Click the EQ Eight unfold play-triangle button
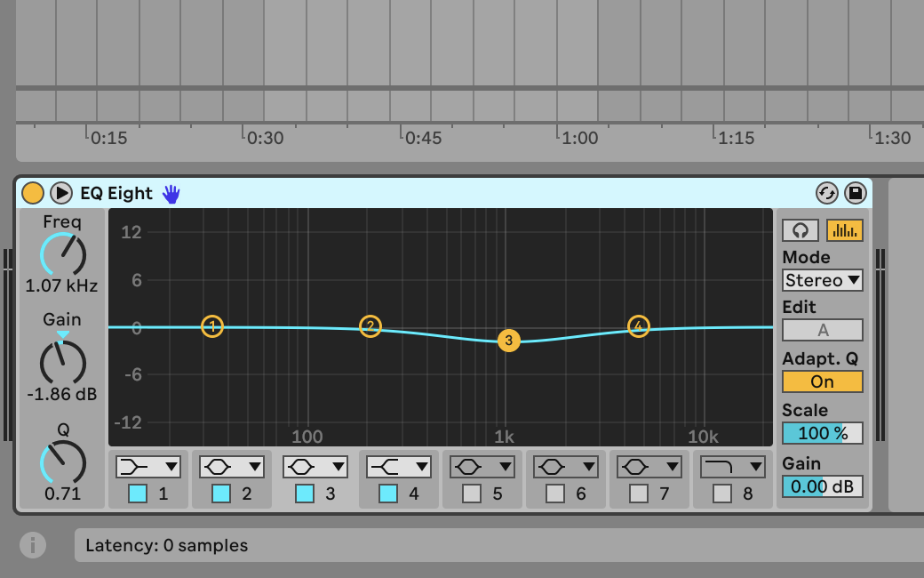The width and height of the screenshot is (924, 578). pyautogui.click(x=61, y=193)
